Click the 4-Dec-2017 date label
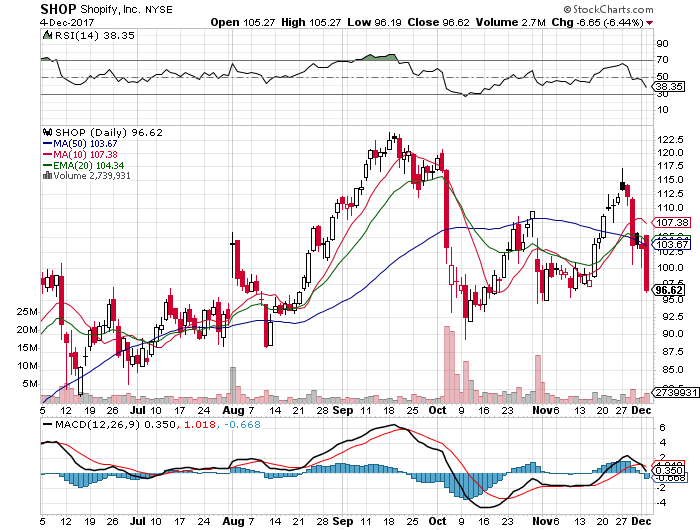This screenshot has height=530, width=700. (67, 22)
